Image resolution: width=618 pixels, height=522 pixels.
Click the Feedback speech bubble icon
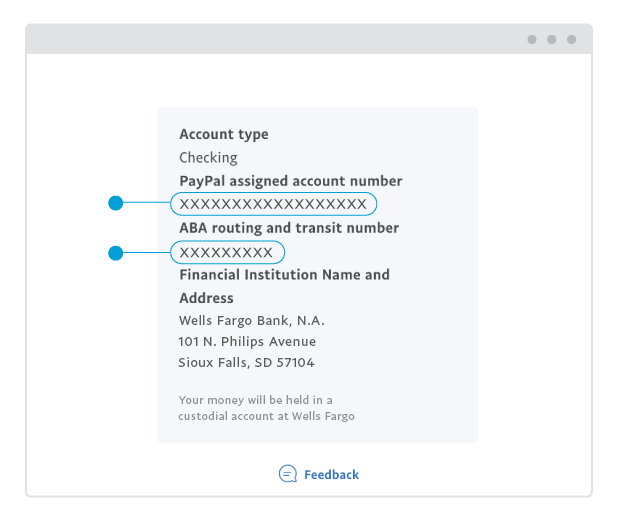pyautogui.click(x=288, y=474)
